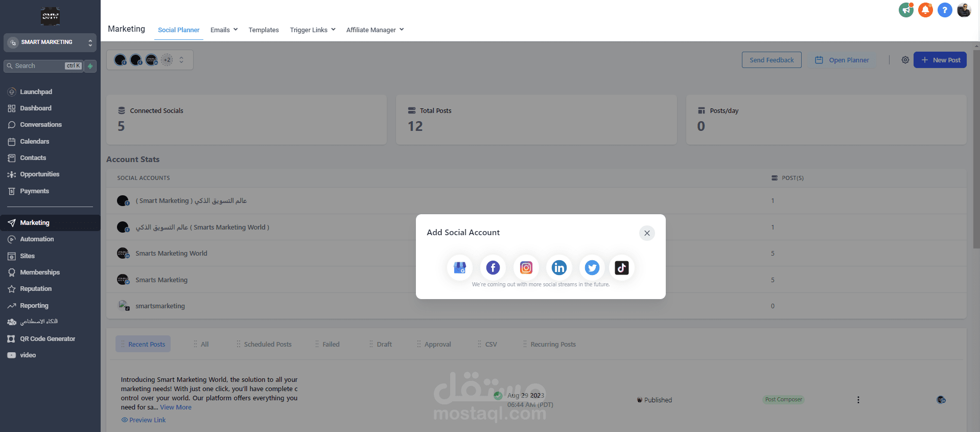Click the Automation sidebar icon
Image resolution: width=980 pixels, height=432 pixels.
tap(12, 239)
